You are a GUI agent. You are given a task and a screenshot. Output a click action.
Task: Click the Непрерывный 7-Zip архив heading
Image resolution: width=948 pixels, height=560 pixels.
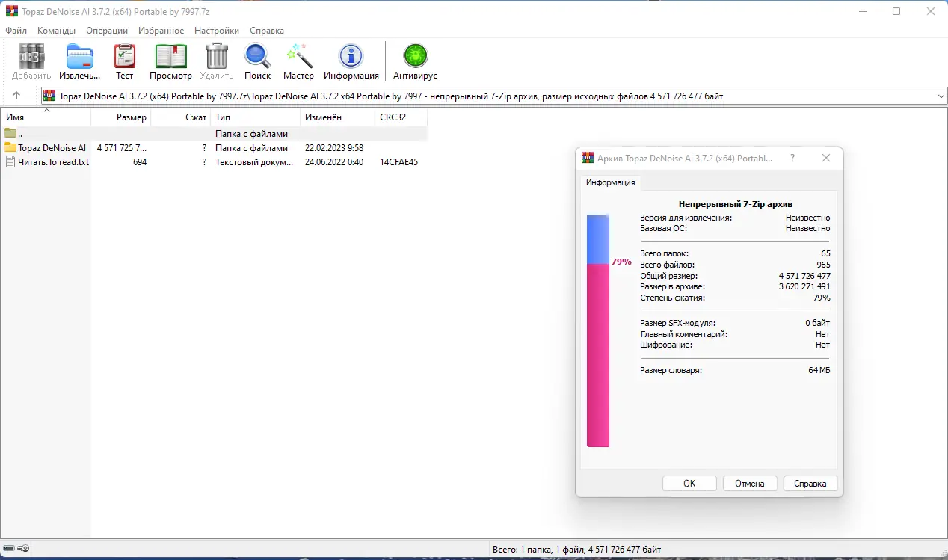(735, 204)
